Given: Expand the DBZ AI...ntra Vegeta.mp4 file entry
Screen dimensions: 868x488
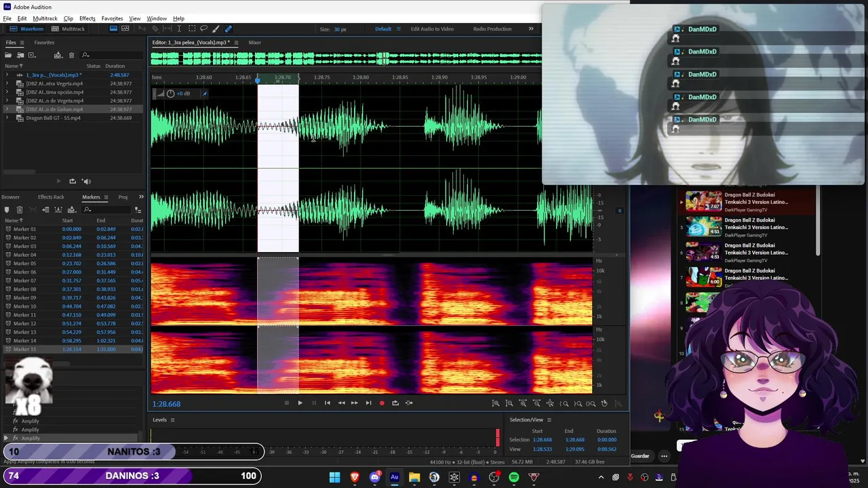Looking at the screenshot, I should 7,83.
